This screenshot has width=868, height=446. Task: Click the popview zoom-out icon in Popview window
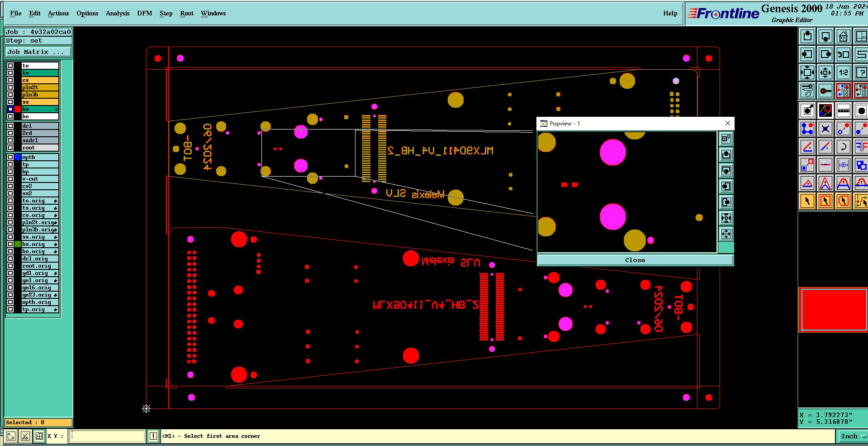726,234
